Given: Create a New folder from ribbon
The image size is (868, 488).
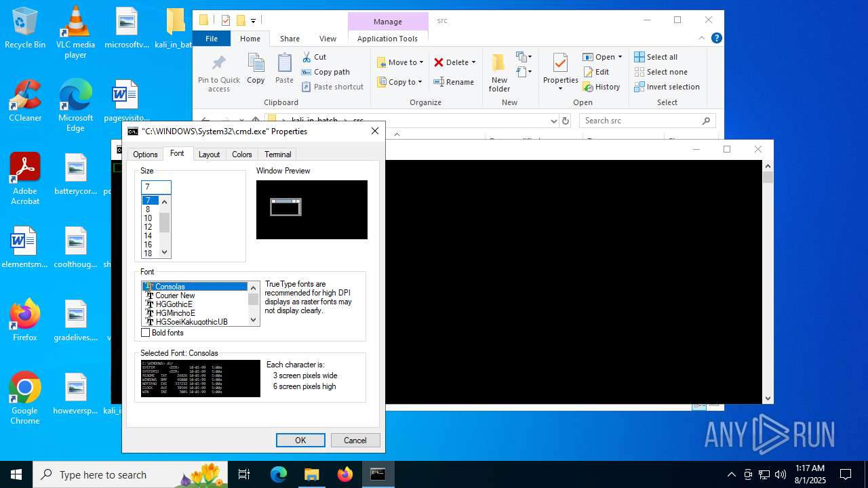Looking at the screenshot, I should coord(499,73).
